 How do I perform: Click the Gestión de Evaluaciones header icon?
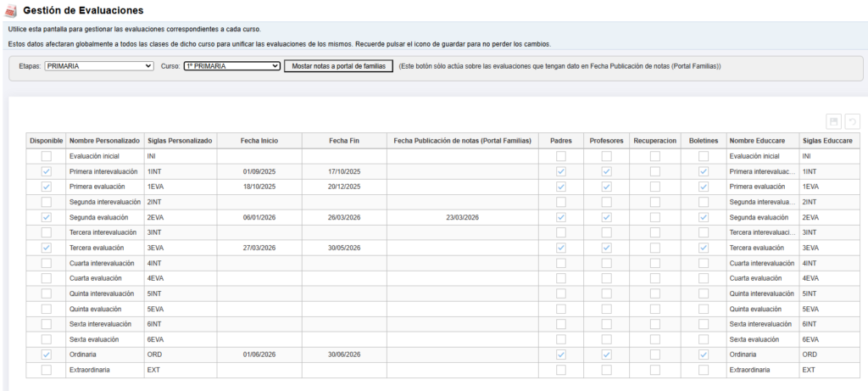pos(11,11)
